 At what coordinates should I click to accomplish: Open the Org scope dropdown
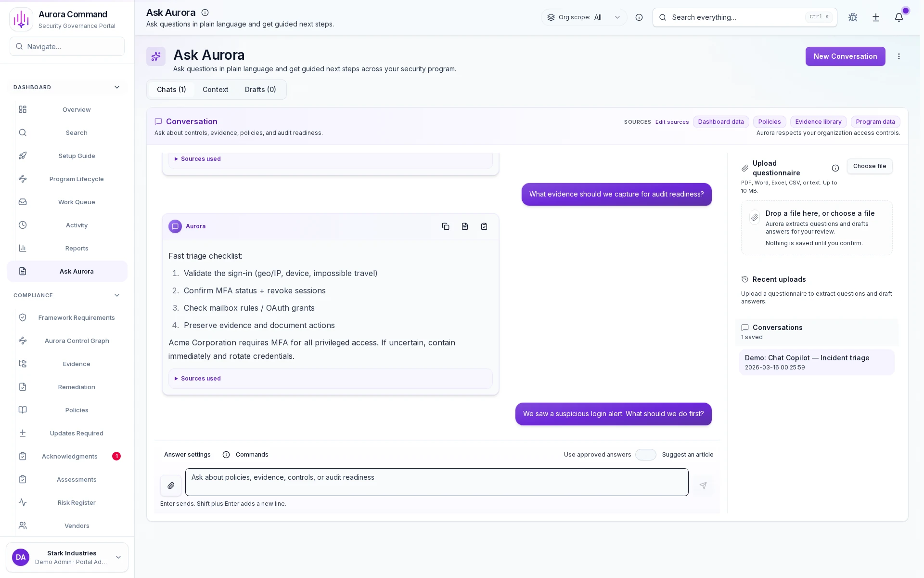(584, 17)
